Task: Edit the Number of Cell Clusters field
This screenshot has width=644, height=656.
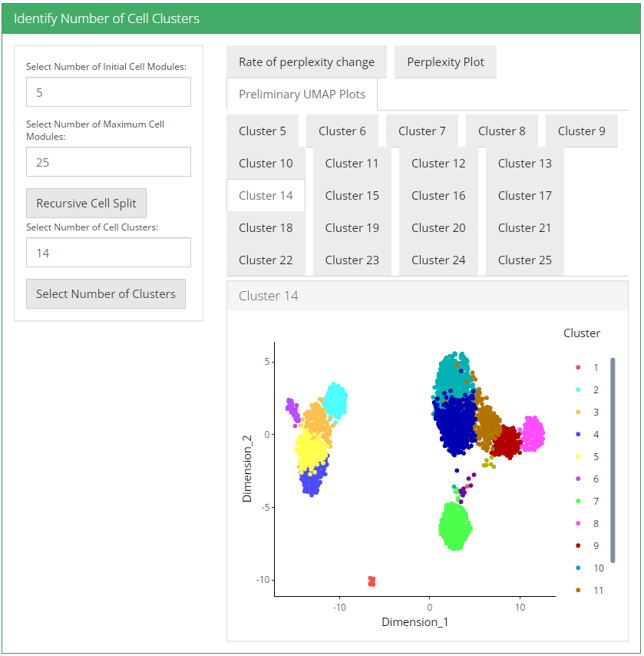Action: (108, 253)
